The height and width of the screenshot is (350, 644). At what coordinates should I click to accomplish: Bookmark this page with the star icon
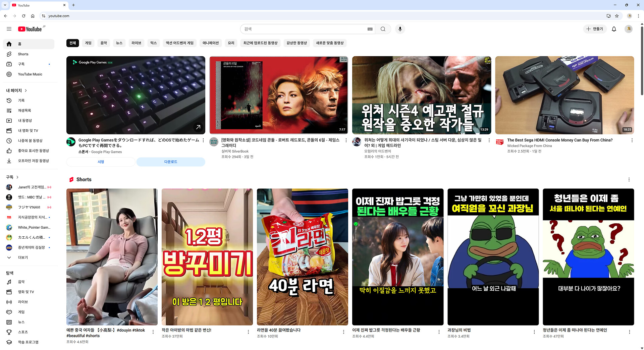pos(617,16)
